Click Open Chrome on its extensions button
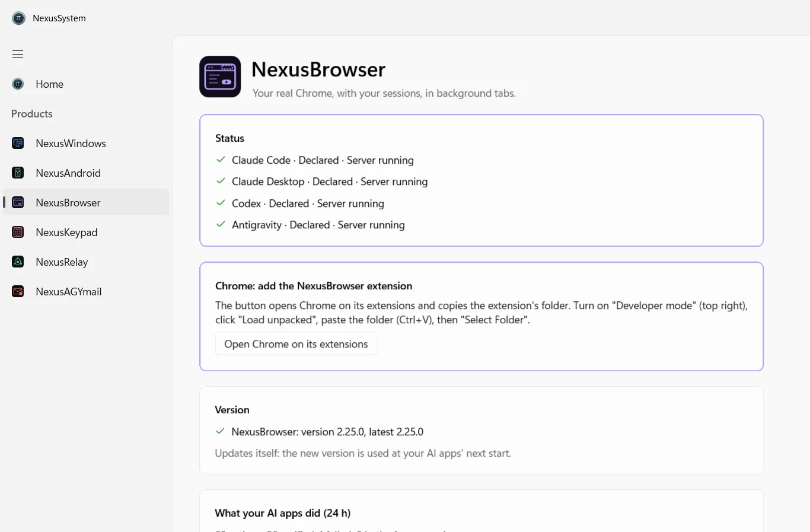Viewport: 810px width, 532px height. tap(296, 344)
